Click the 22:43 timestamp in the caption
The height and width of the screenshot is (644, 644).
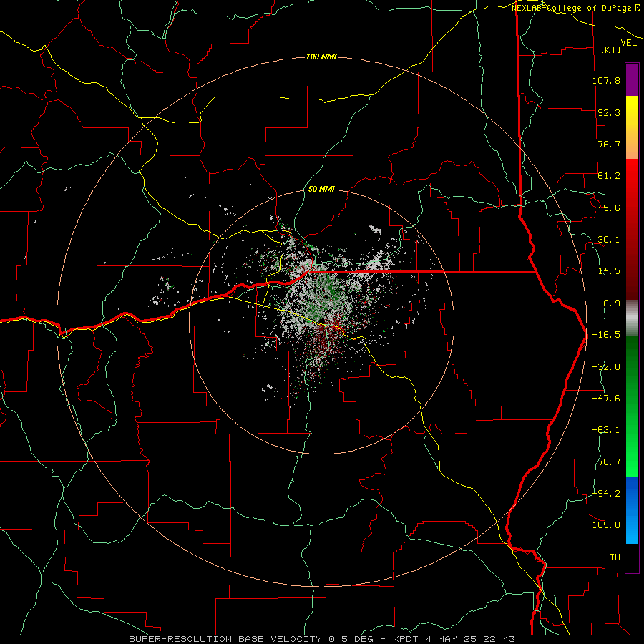click(500, 639)
